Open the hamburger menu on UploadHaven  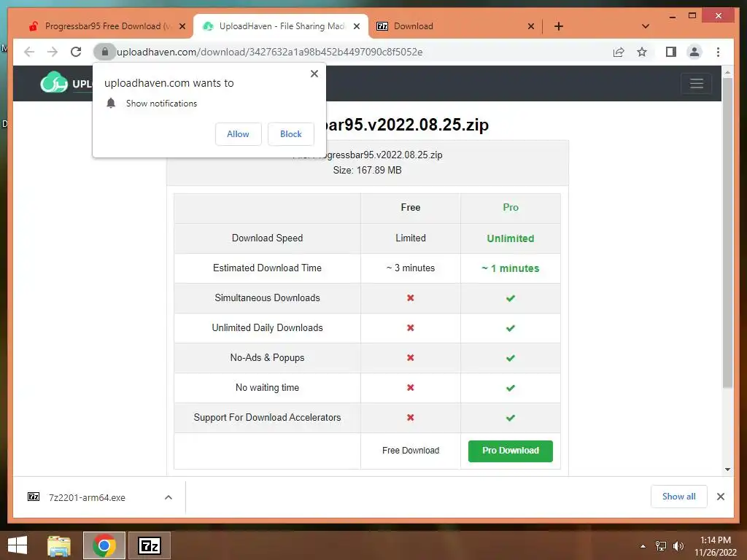(x=697, y=83)
